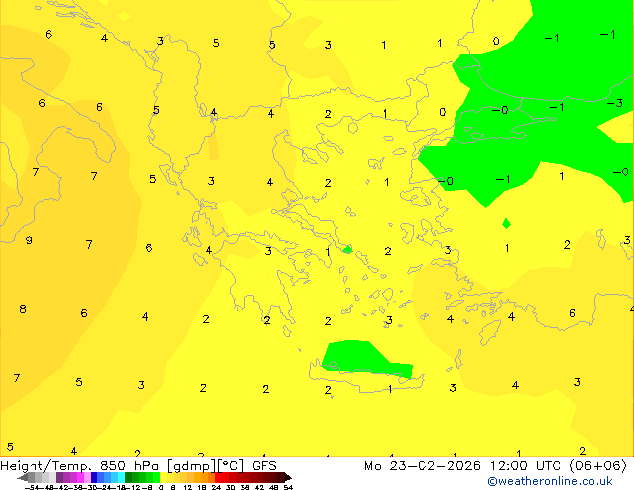Click the '-3' temperature value on the map
The width and height of the screenshot is (634, 490).
tap(615, 103)
